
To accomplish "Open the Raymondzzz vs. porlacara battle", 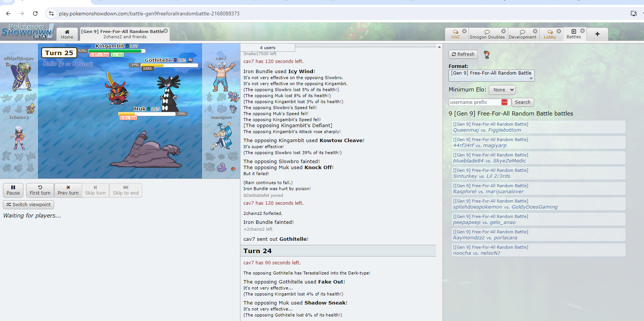I will [538, 235].
